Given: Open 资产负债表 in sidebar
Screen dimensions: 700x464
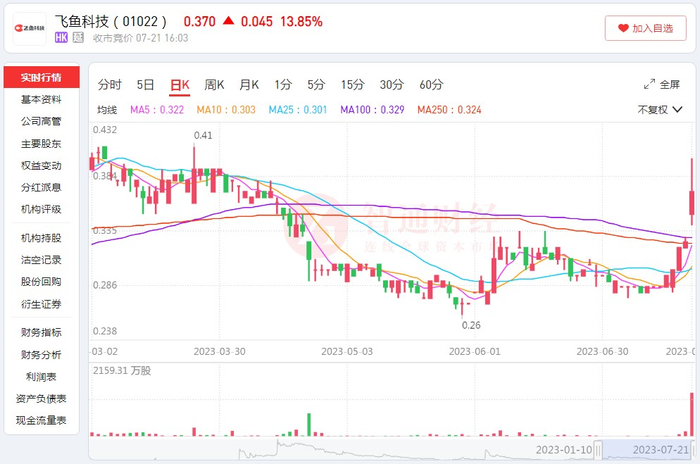Looking at the screenshot, I should pos(41,399).
